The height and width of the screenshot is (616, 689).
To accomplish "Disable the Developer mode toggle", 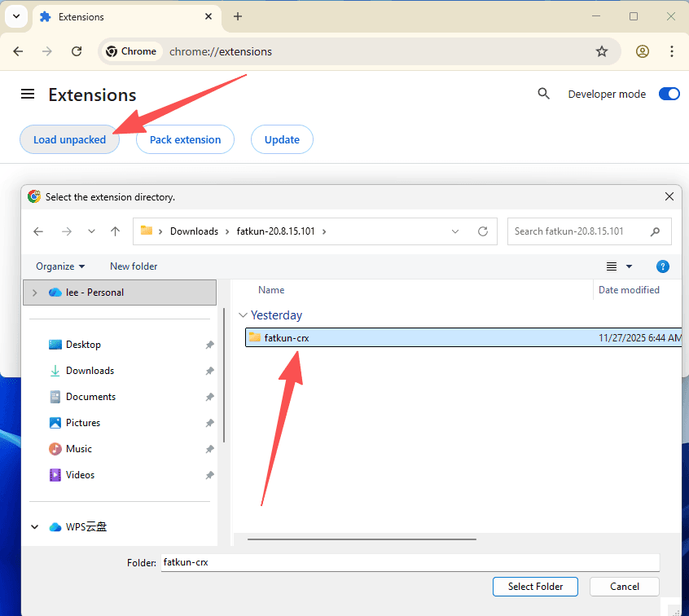I will point(669,94).
